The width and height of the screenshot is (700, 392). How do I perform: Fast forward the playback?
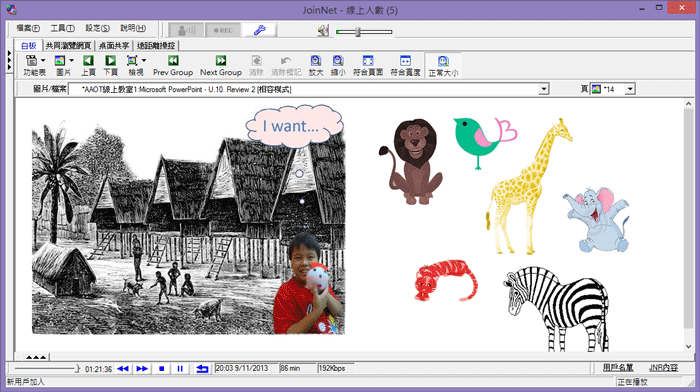point(142,369)
